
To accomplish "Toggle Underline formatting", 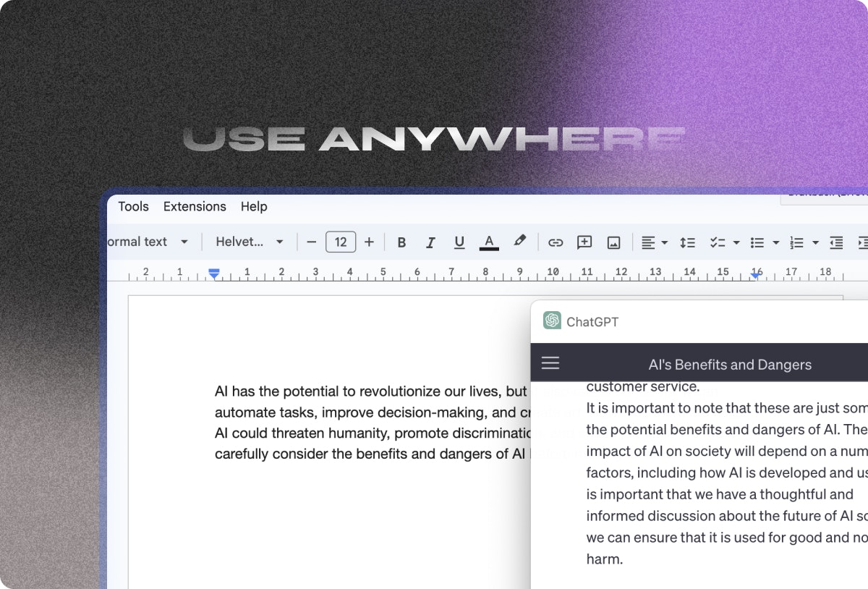I will pyautogui.click(x=459, y=242).
